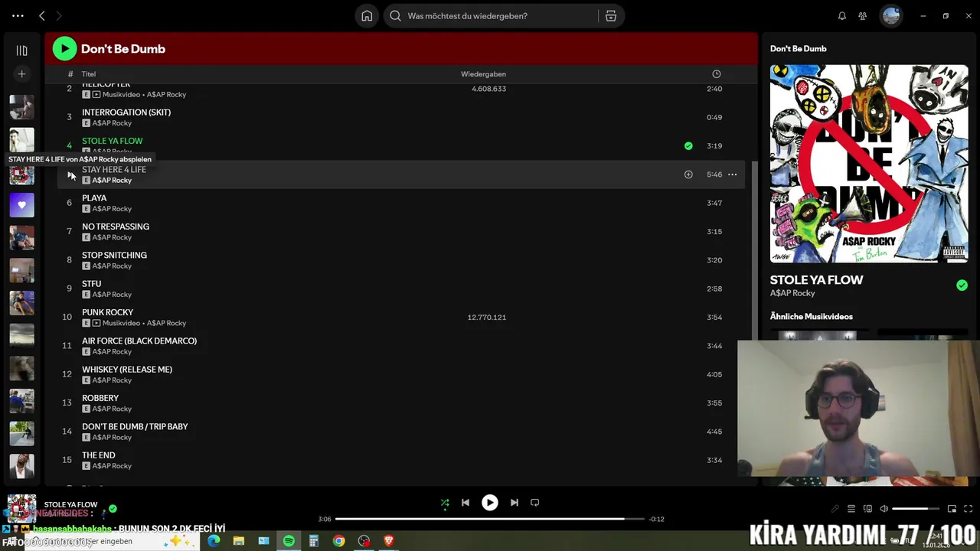
Task: Open friend activity icon in the top bar
Action: click(863, 16)
